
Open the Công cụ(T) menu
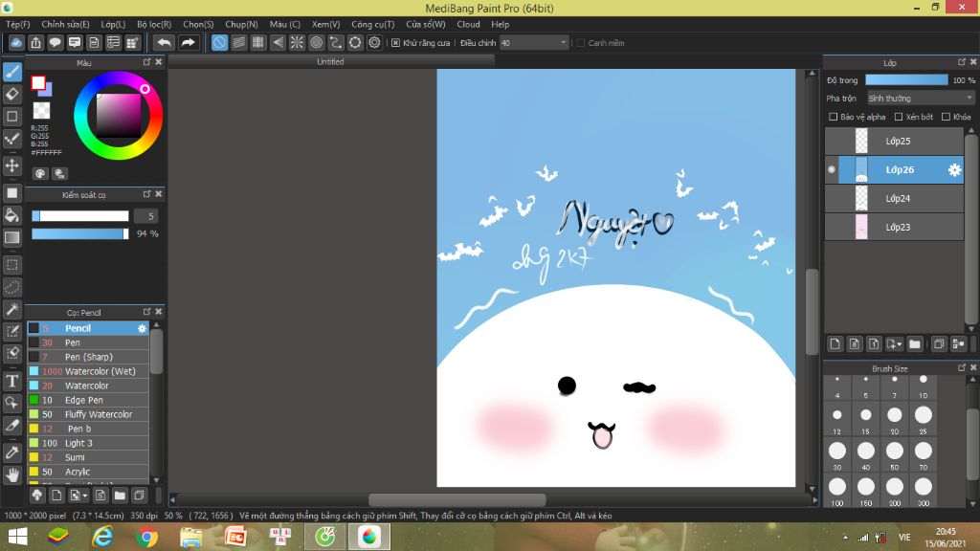coord(372,24)
